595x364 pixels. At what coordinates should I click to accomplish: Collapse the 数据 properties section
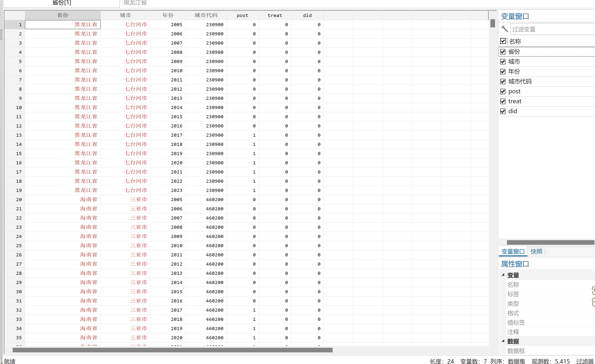[x=503, y=341]
